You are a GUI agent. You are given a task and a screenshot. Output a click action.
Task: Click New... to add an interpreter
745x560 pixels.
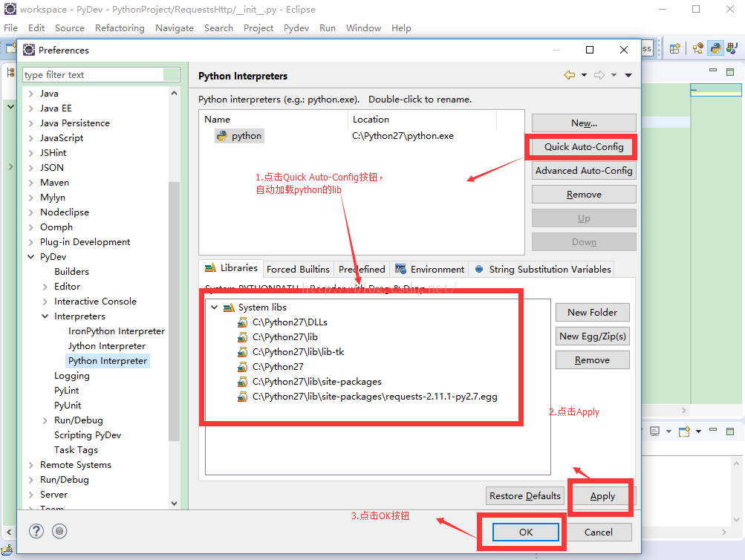click(x=584, y=123)
